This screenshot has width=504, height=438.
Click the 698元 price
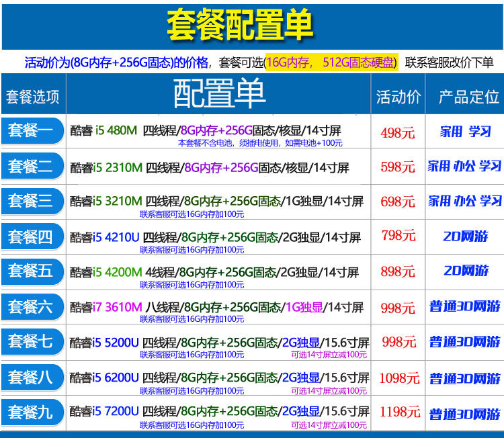pyautogui.click(x=398, y=202)
